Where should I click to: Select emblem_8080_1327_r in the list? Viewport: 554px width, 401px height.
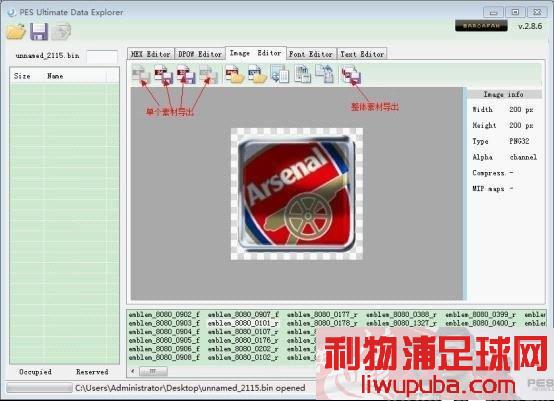pyautogui.click(x=402, y=323)
